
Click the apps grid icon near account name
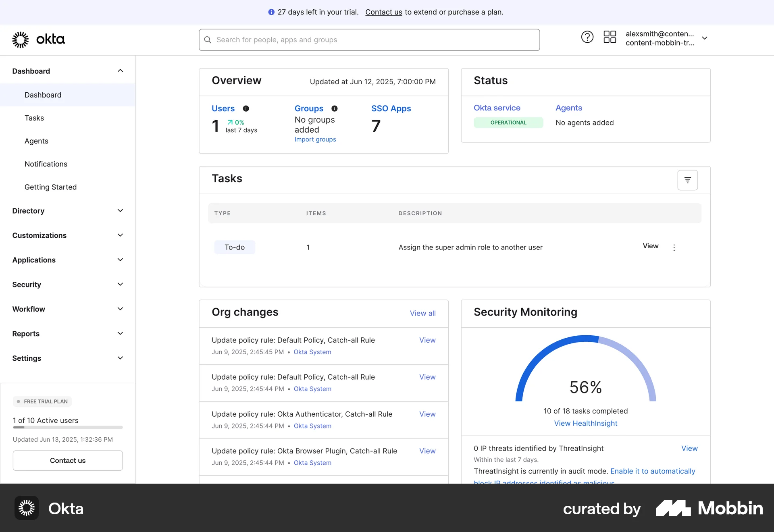[610, 37]
